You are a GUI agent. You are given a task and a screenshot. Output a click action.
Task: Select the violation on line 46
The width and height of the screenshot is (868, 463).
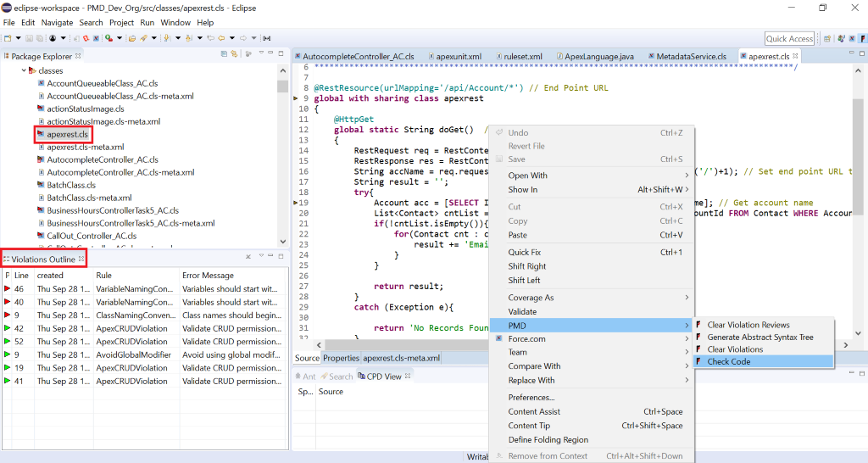point(144,288)
